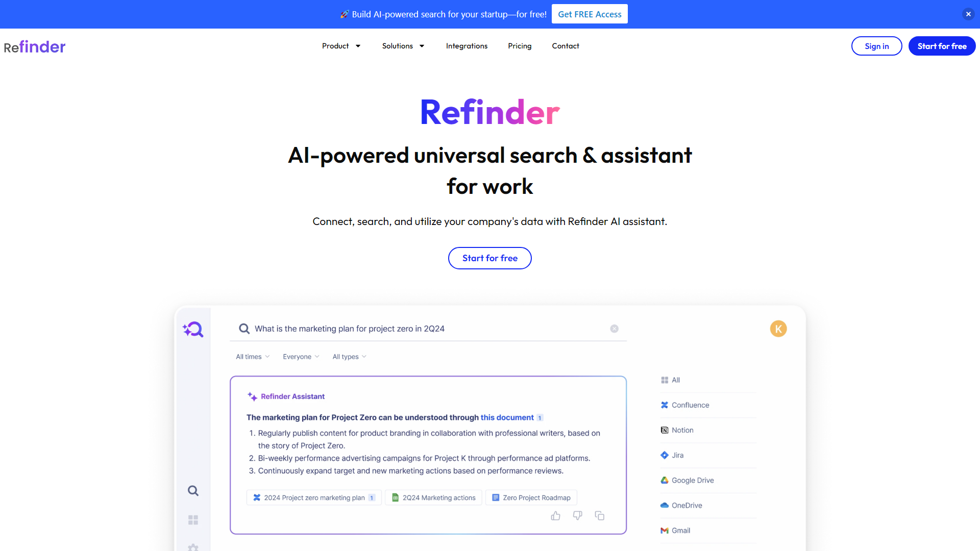Click the settings gear icon in sidebar
The image size is (980, 551).
pyautogui.click(x=193, y=547)
